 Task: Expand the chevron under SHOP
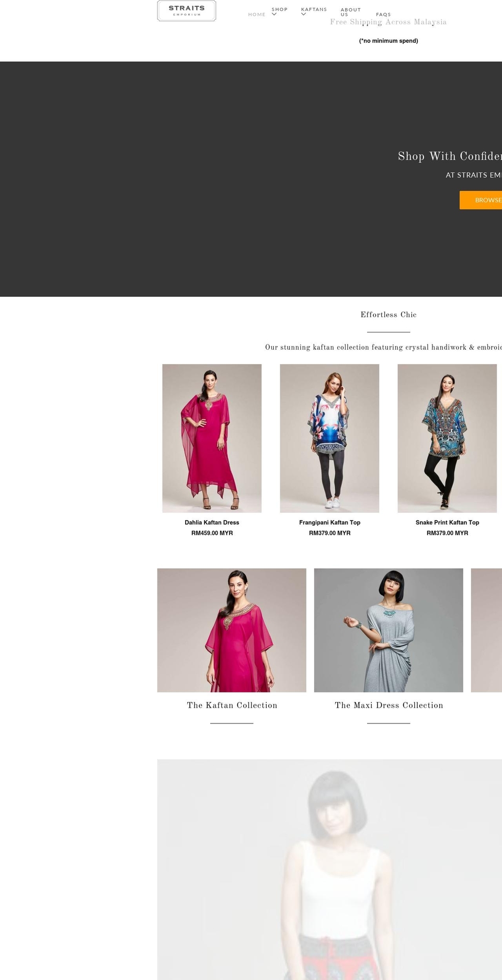[274, 15]
